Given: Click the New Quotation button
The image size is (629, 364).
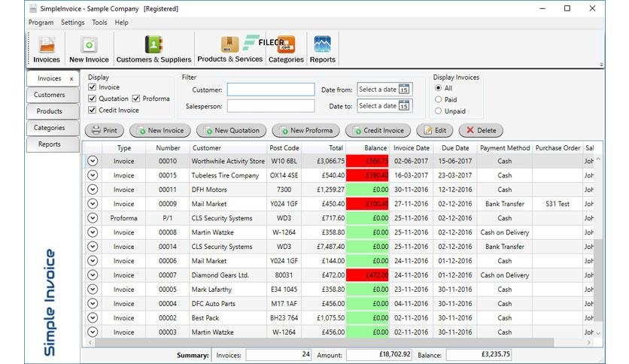Looking at the screenshot, I should pyautogui.click(x=231, y=130).
